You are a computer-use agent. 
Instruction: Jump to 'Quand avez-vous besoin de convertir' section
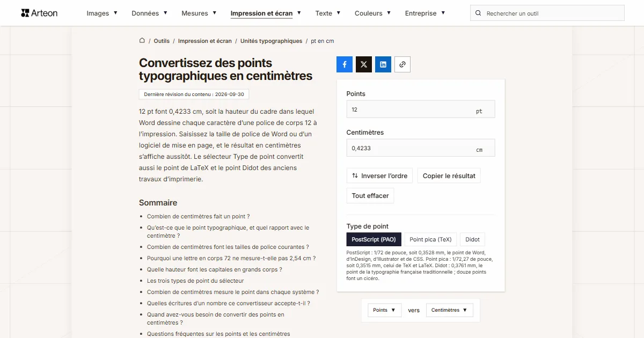pos(216,319)
